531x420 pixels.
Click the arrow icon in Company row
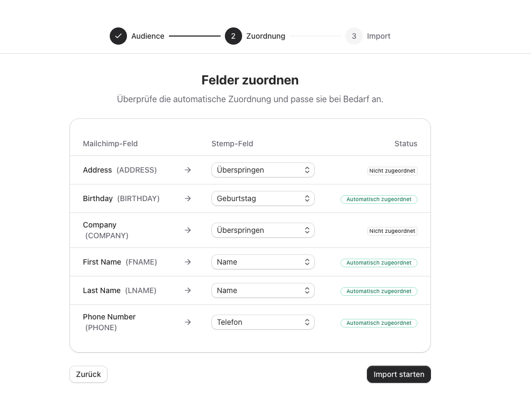pyautogui.click(x=188, y=230)
